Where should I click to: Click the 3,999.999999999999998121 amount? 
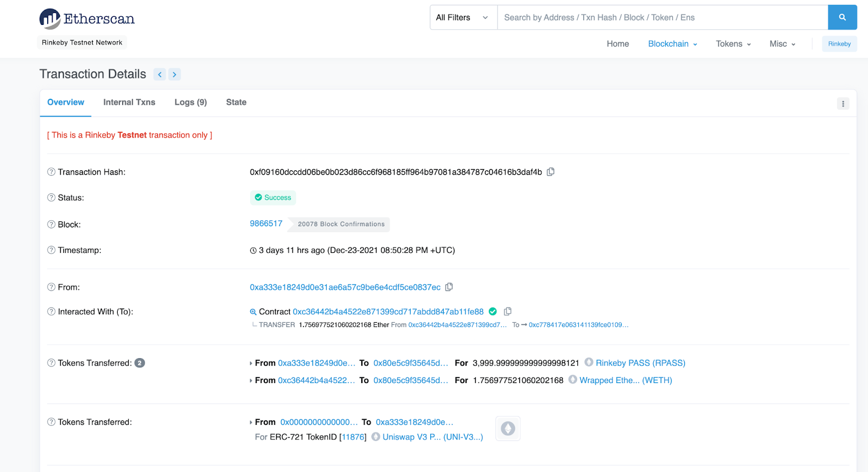526,363
